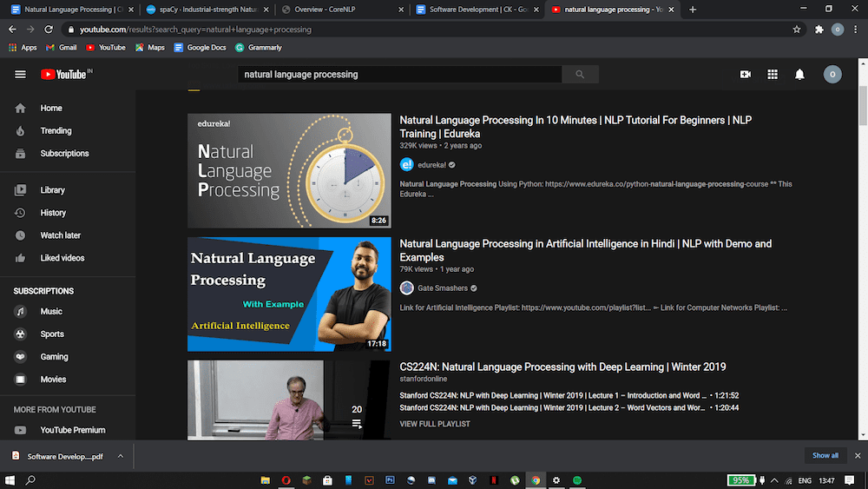
Task: Open Google Docs bookmark
Action: [200, 48]
